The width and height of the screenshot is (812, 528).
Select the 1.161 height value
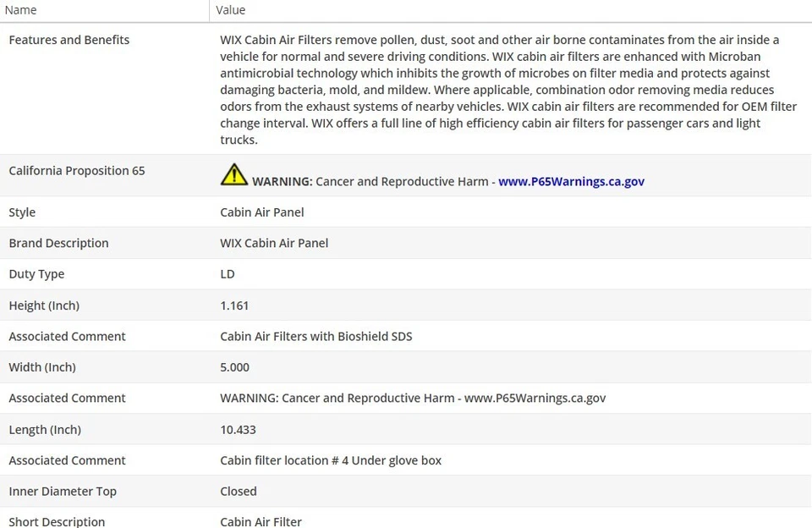click(x=234, y=305)
